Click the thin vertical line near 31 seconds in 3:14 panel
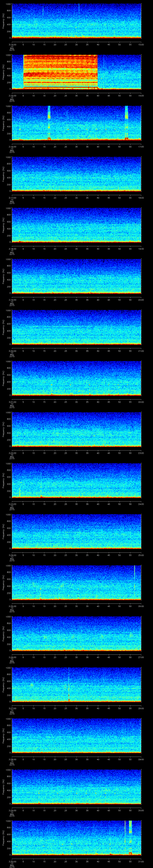The height and width of the screenshot is (868, 153). [79, 9]
